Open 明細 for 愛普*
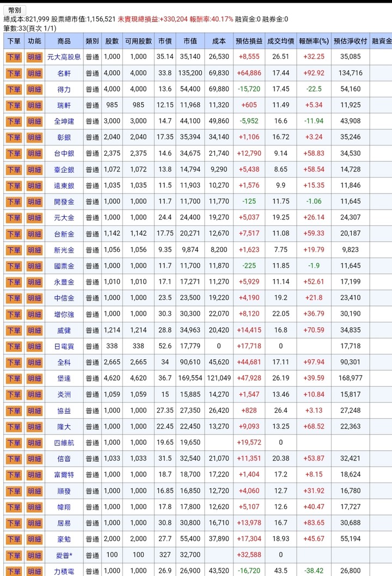This screenshot has width=392, height=576. [x=34, y=555]
